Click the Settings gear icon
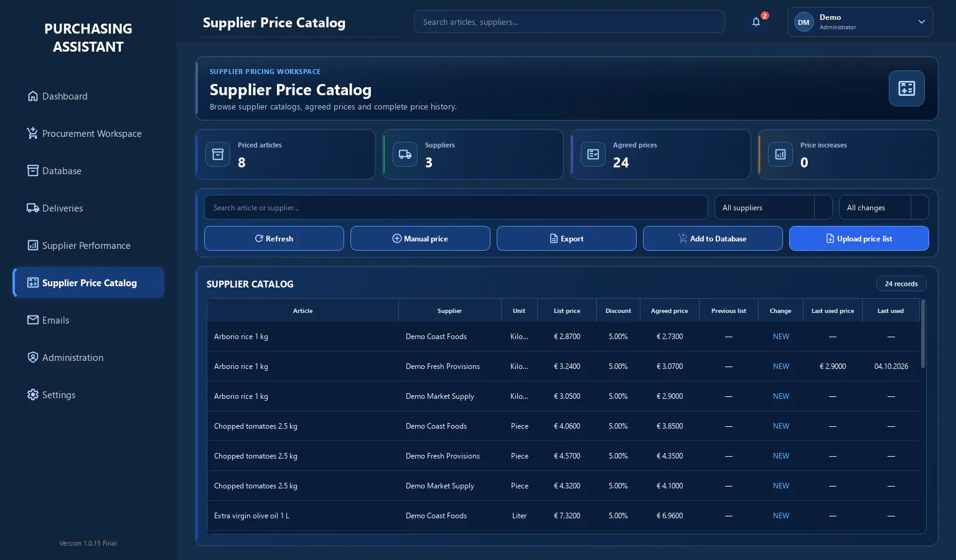 (33, 394)
